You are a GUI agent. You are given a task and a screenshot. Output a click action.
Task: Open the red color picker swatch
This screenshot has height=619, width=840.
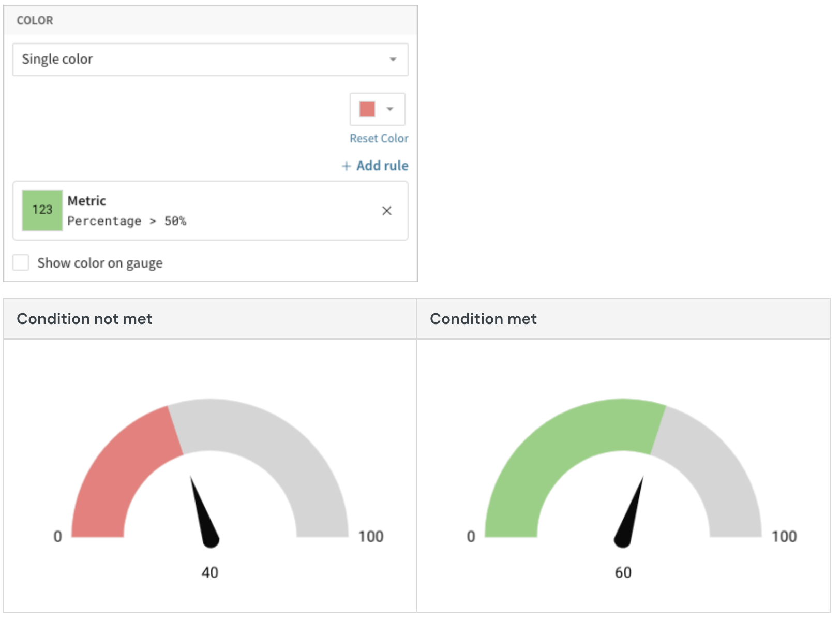tap(377, 109)
